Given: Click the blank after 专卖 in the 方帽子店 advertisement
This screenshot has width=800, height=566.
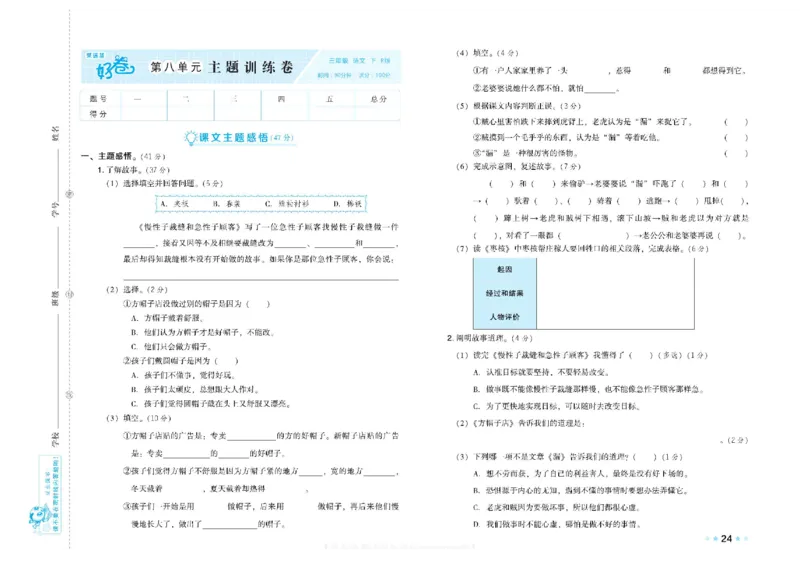Looking at the screenshot, I should (x=252, y=437).
